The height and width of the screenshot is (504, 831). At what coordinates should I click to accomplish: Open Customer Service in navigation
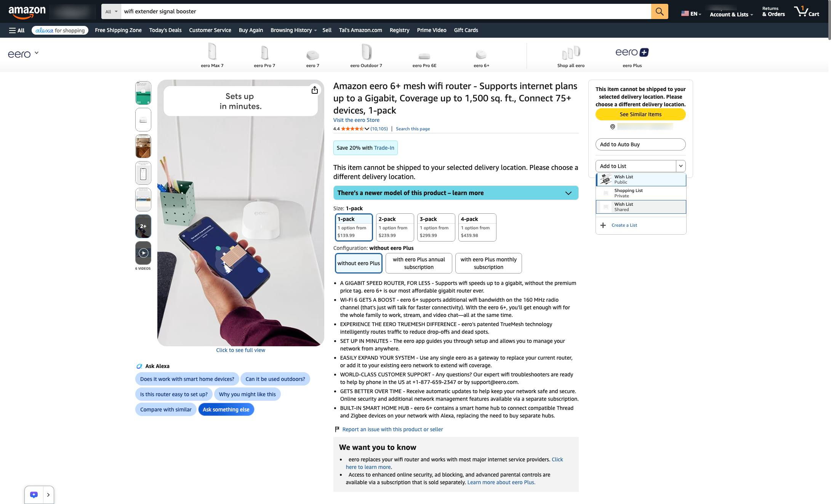coord(210,30)
